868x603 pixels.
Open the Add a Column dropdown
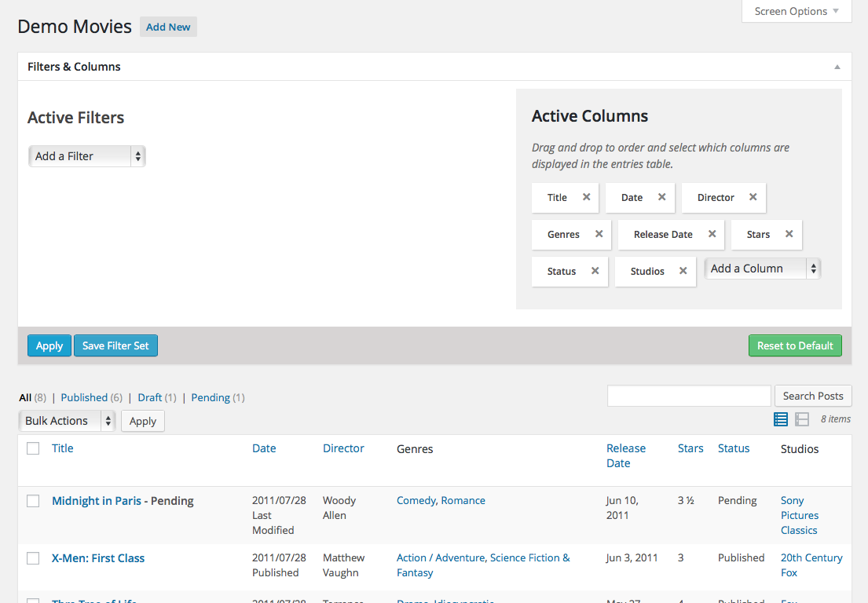tap(762, 269)
